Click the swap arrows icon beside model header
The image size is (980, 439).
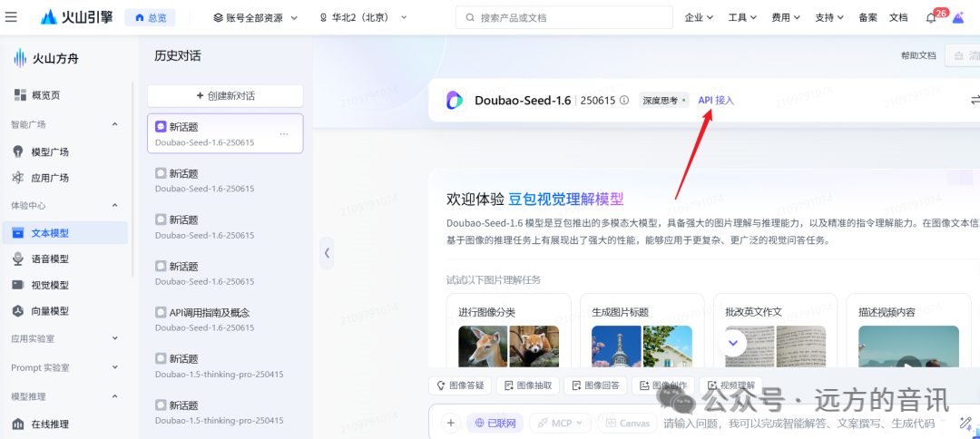pyautogui.click(x=975, y=100)
